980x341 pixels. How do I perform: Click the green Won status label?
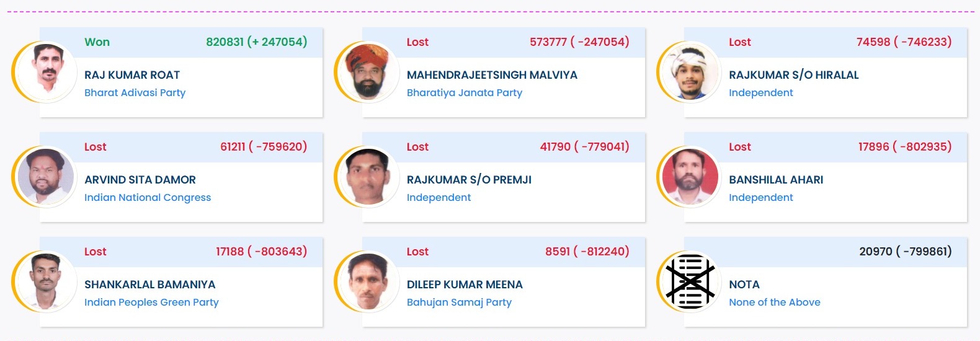coord(97,42)
